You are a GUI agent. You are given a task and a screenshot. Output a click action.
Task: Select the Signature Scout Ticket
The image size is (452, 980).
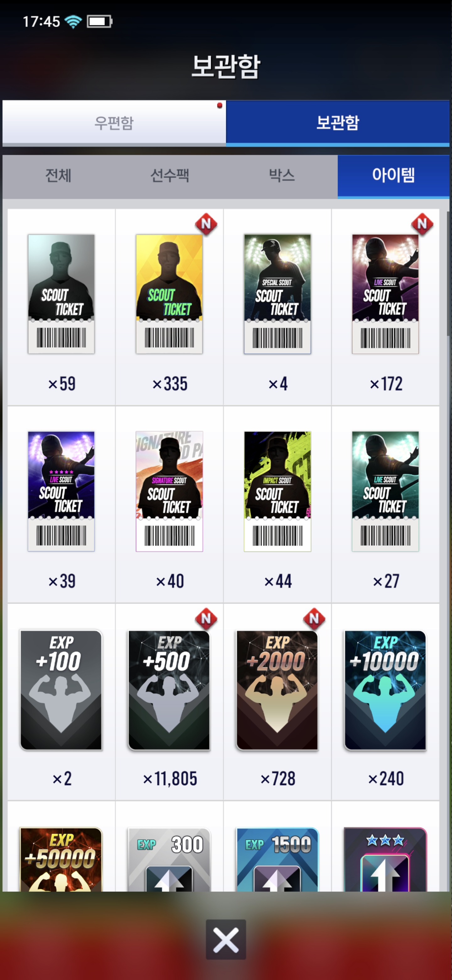[169, 504]
